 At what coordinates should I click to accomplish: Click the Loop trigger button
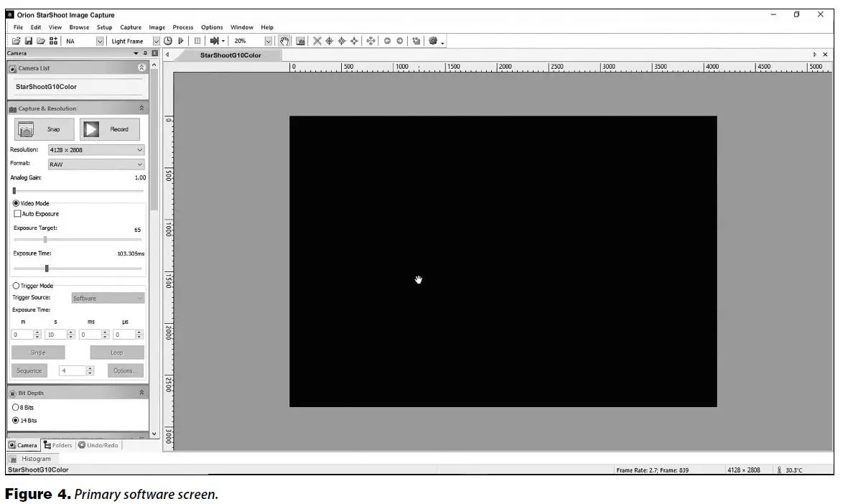117,353
